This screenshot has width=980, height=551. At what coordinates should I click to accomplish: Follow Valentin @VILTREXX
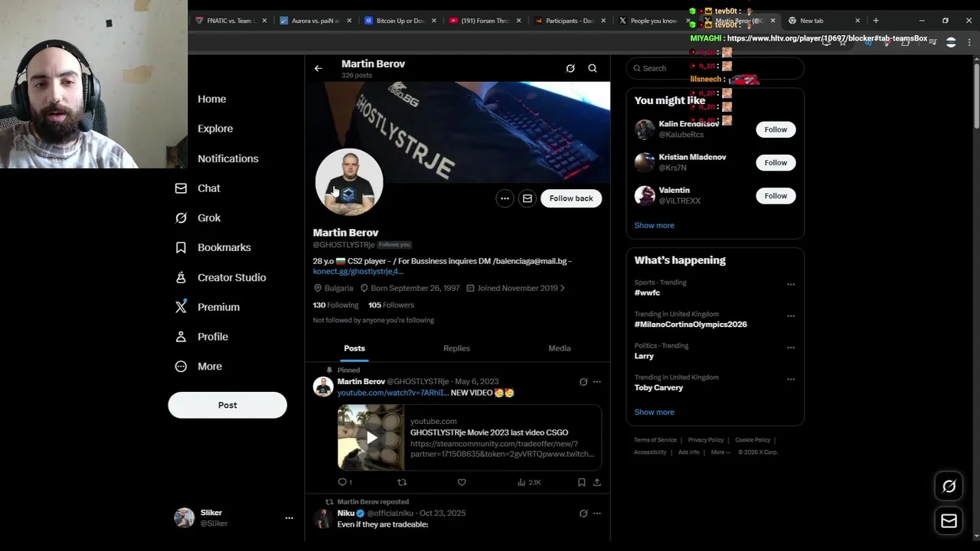point(776,196)
